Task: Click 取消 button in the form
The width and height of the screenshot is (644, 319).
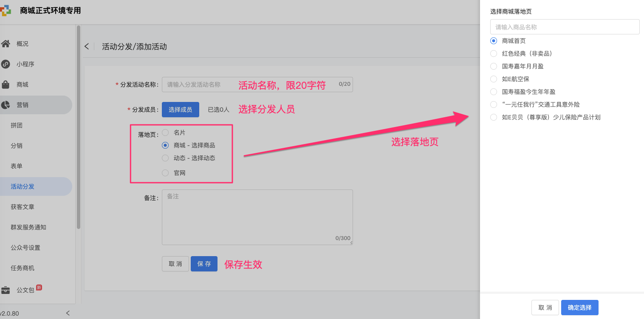Action: (x=175, y=264)
